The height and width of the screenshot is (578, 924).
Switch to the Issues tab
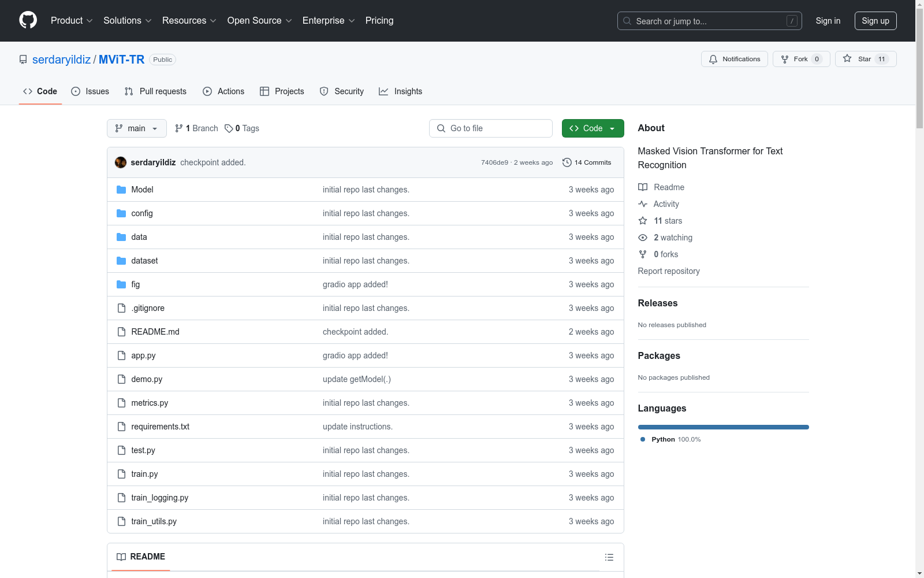click(x=90, y=91)
